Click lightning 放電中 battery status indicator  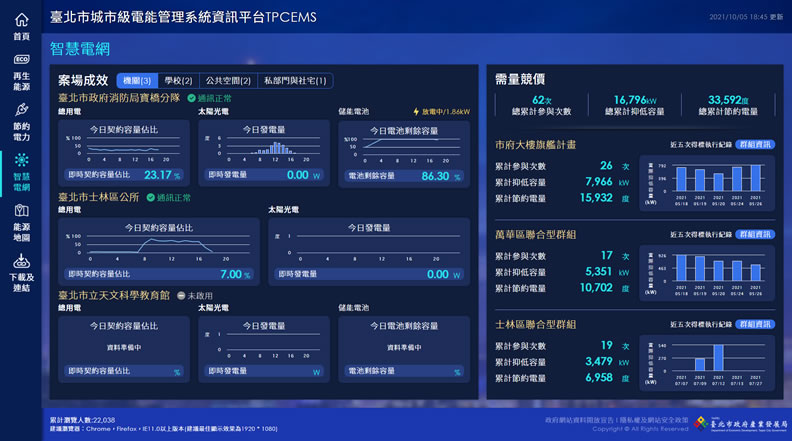[417, 112]
